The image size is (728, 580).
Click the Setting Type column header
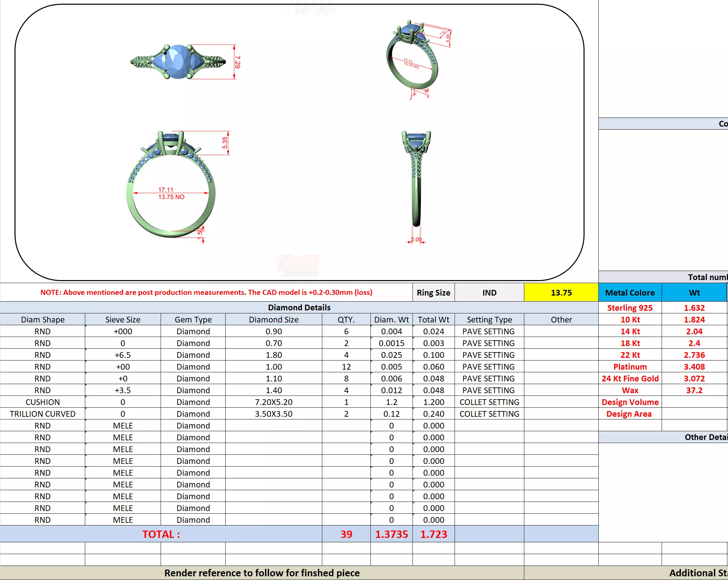[x=489, y=319]
